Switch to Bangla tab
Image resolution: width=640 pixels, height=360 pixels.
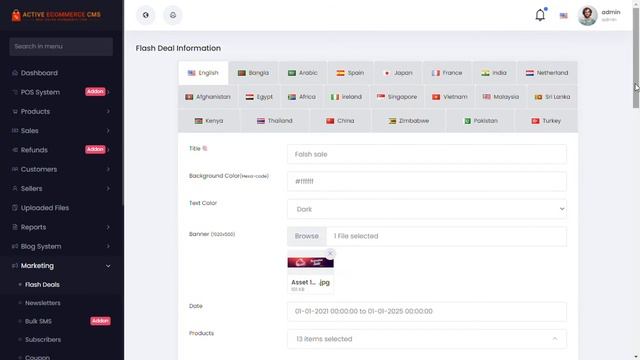pyautogui.click(x=253, y=73)
